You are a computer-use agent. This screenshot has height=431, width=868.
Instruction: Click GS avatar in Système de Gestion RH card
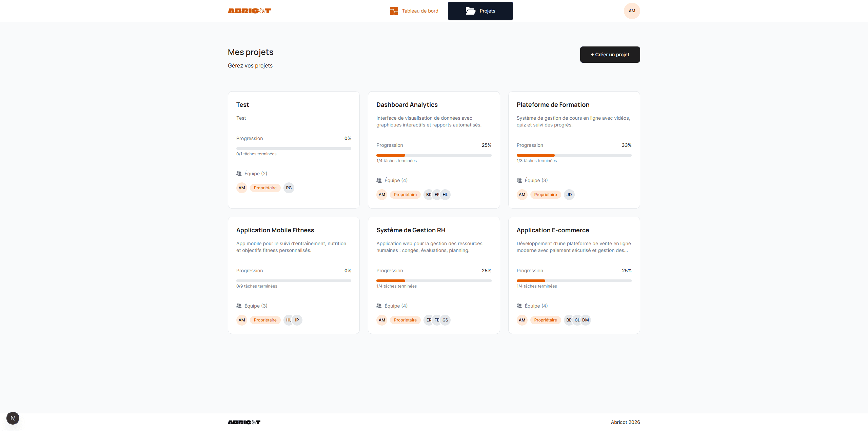(445, 320)
